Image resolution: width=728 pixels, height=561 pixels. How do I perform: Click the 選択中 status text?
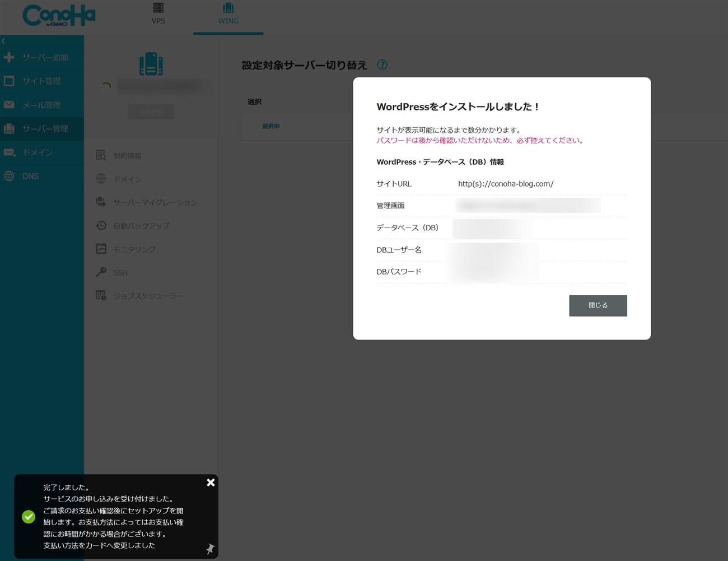tap(270, 127)
